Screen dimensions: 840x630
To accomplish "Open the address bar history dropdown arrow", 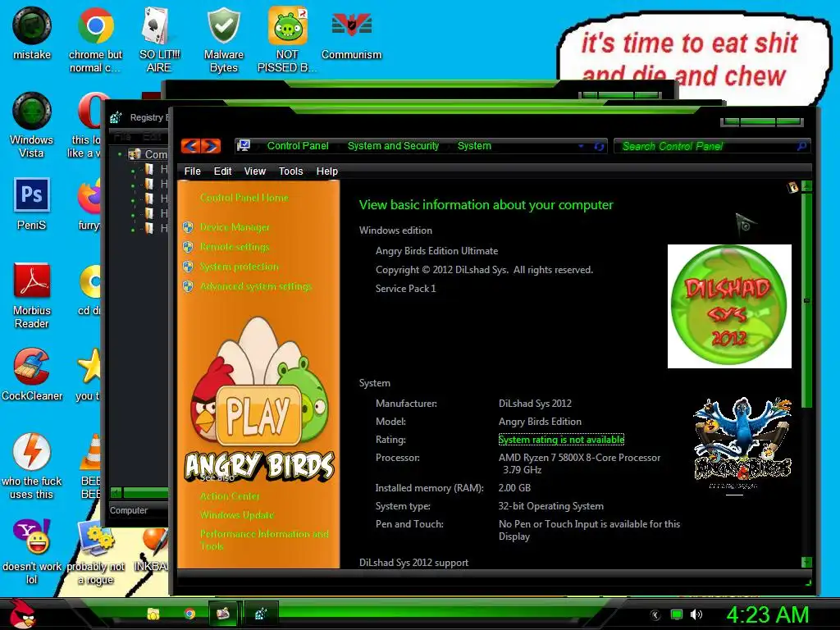I will 582,146.
